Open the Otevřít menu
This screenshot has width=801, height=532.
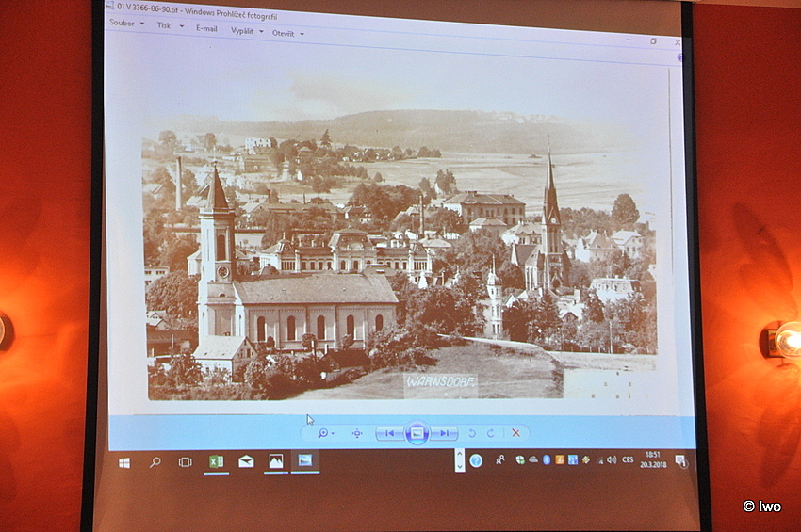283,33
